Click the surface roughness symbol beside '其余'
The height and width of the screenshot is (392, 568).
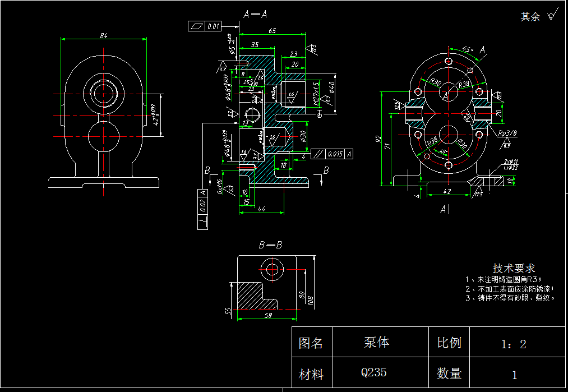(x=552, y=15)
